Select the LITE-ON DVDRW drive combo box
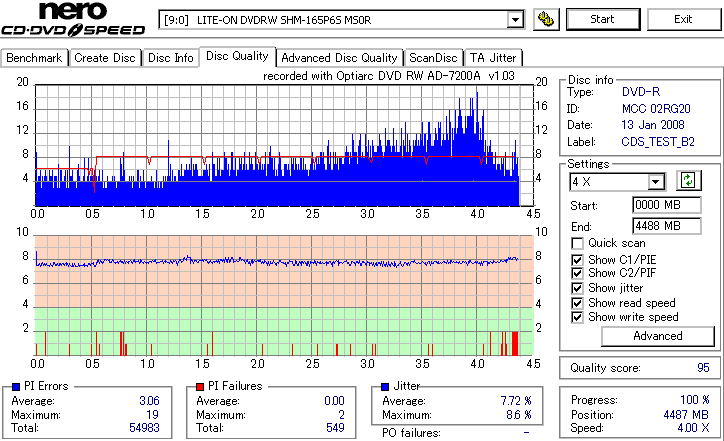The image size is (724, 441). 341,20
